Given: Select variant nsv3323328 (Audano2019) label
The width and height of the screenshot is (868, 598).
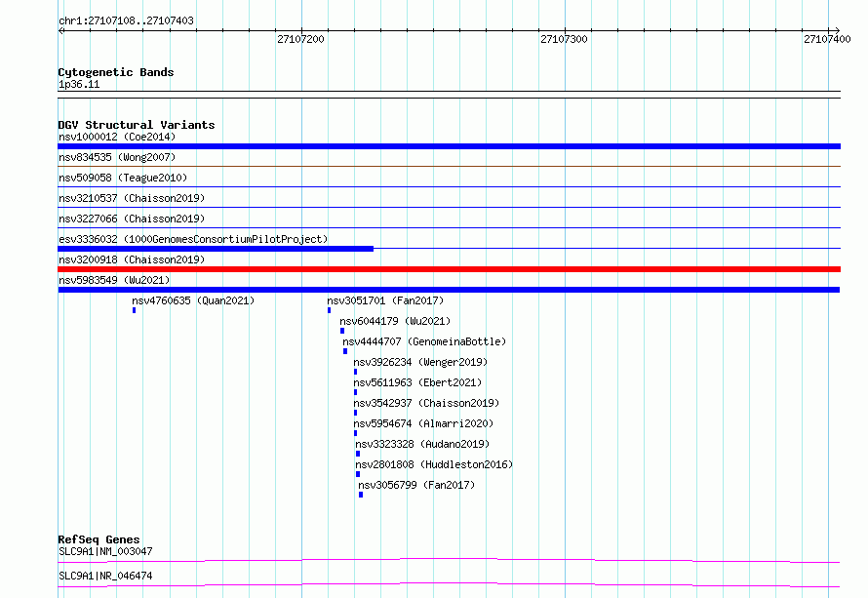Looking at the screenshot, I should coord(422,444).
